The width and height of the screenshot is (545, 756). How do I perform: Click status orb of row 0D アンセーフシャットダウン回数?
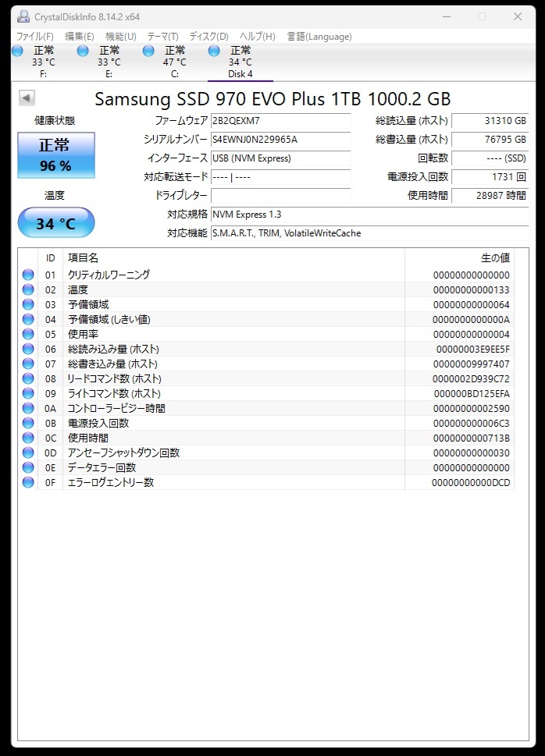point(28,453)
